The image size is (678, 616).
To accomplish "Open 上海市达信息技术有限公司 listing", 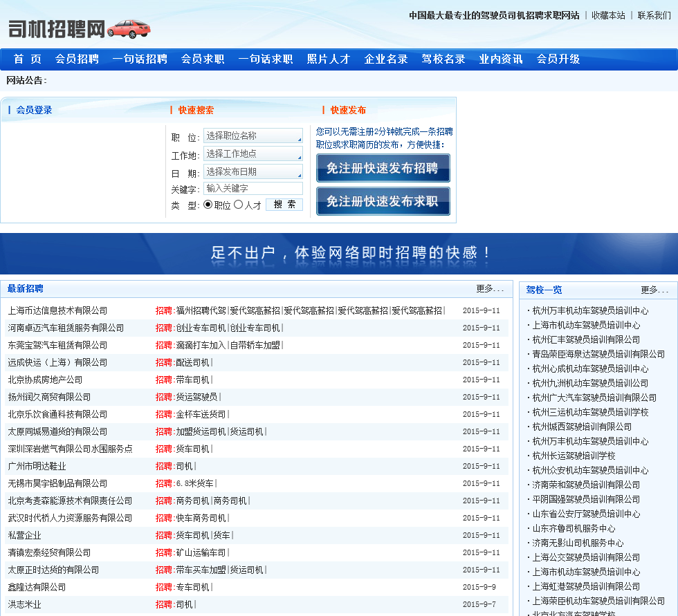I will tap(57, 310).
